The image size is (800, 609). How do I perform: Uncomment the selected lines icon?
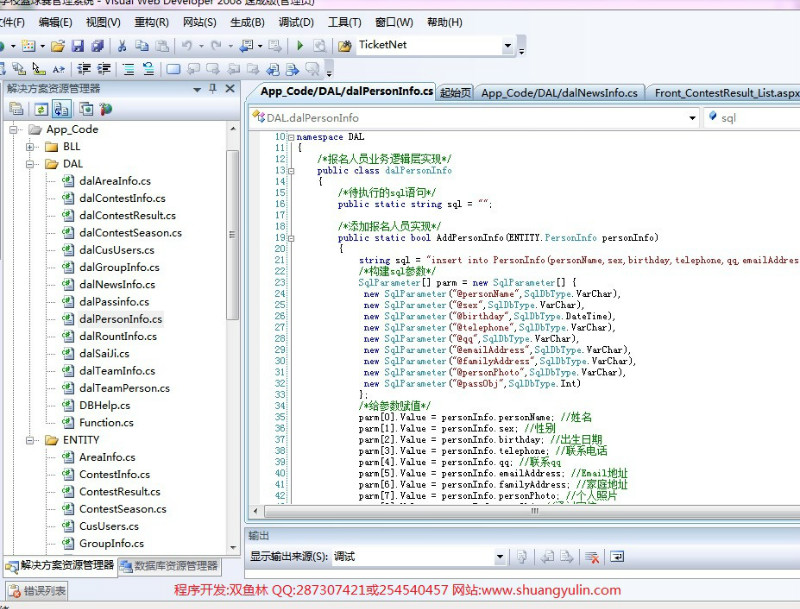pyautogui.click(x=148, y=69)
